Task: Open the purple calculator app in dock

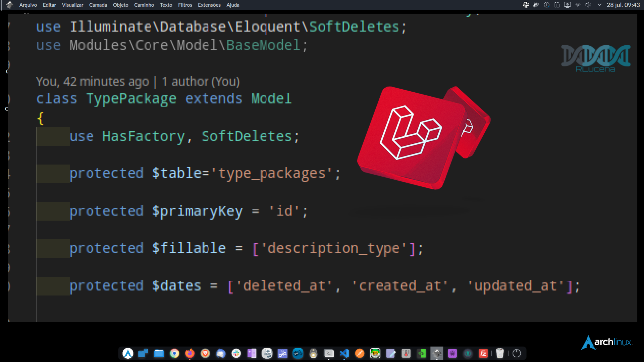Action: 252,353
